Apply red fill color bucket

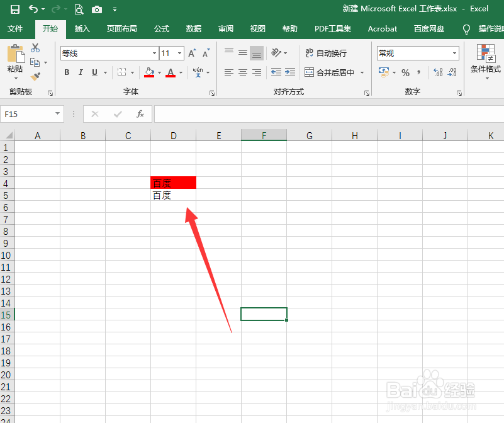coord(149,72)
